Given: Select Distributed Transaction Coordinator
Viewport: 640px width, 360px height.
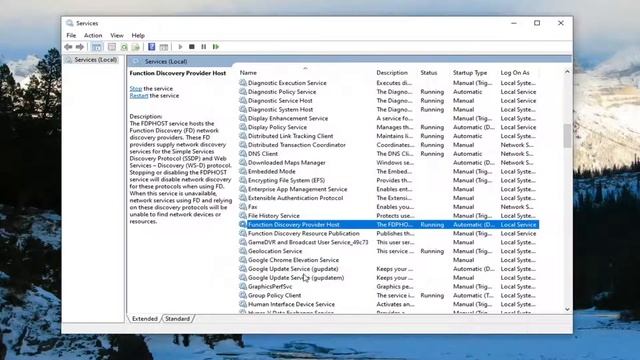Looking at the screenshot, I should [388, 145].
